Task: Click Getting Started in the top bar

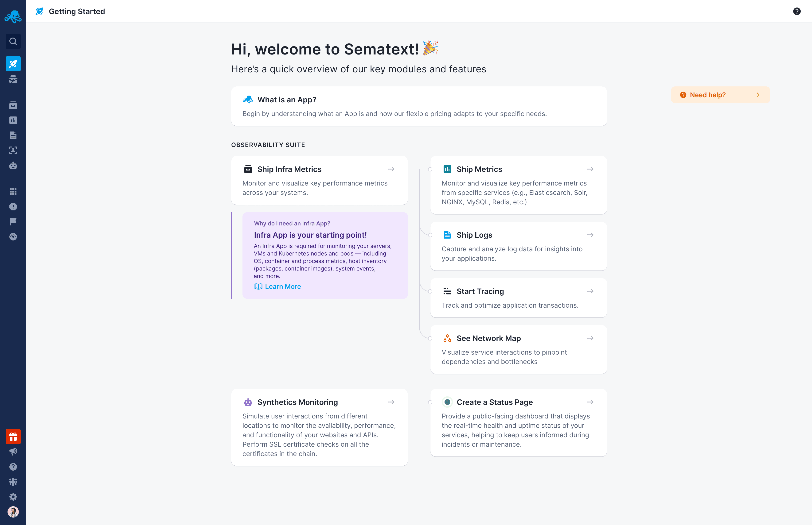Action: (76, 11)
